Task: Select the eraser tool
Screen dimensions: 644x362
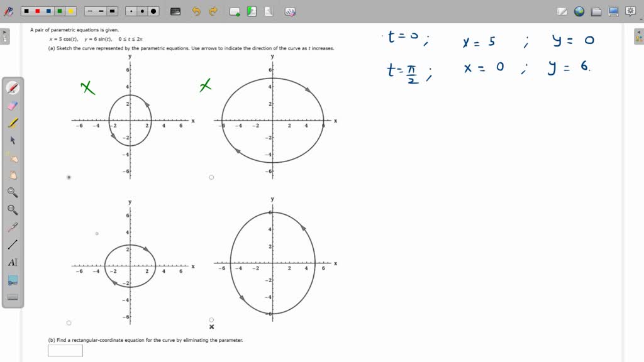Action: pyautogui.click(x=11, y=106)
